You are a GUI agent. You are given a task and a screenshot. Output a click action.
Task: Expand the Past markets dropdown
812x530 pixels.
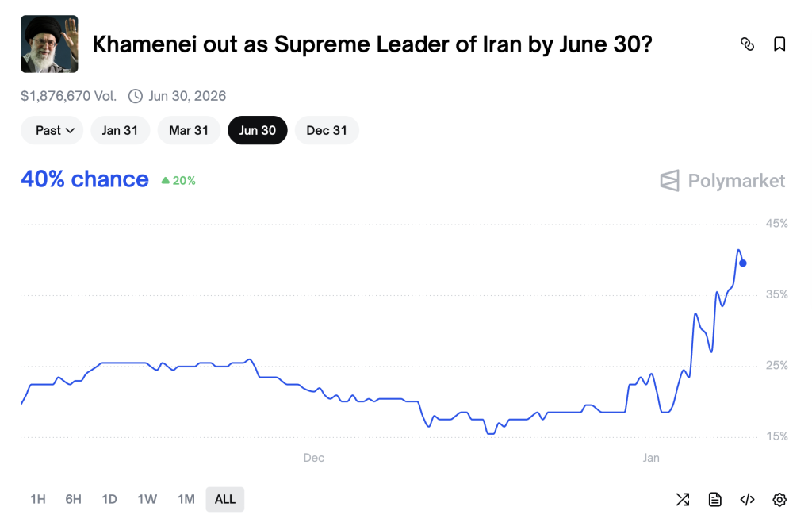click(x=52, y=130)
